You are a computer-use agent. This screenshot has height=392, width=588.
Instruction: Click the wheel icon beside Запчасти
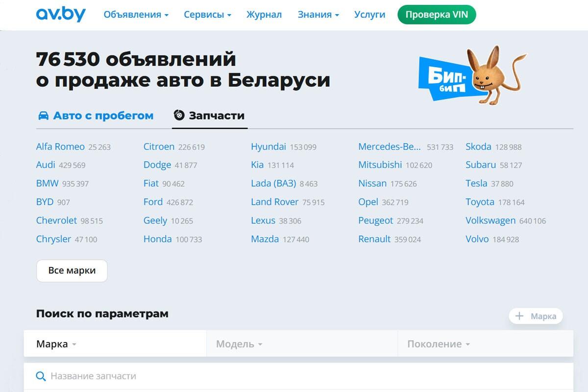179,116
